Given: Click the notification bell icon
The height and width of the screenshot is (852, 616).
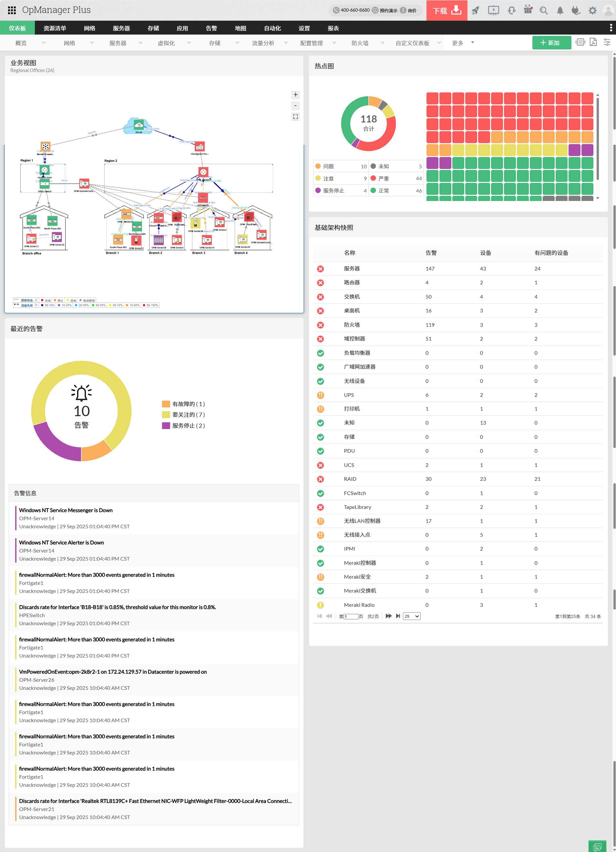Looking at the screenshot, I should [560, 11].
